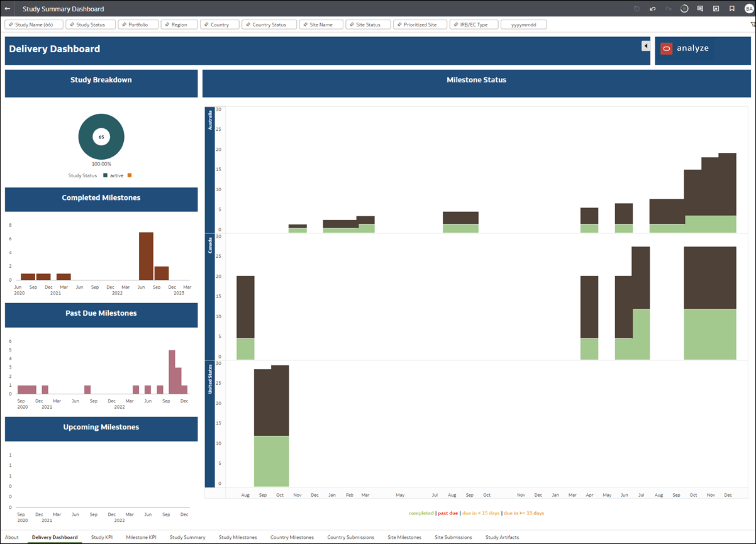
Task: Click the yyyymmdd date input field
Action: point(523,24)
